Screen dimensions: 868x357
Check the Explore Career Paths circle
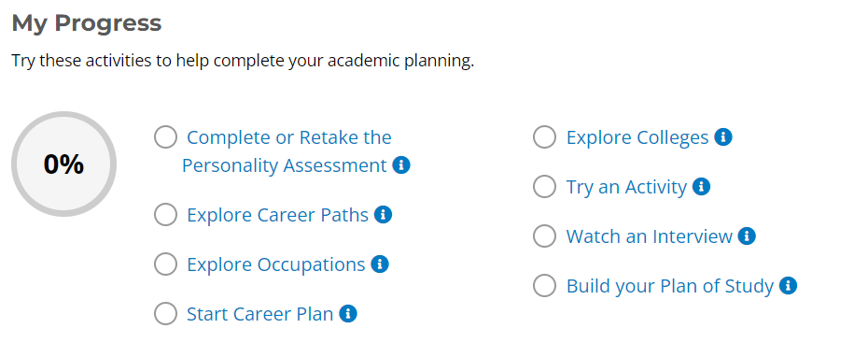[x=165, y=215]
